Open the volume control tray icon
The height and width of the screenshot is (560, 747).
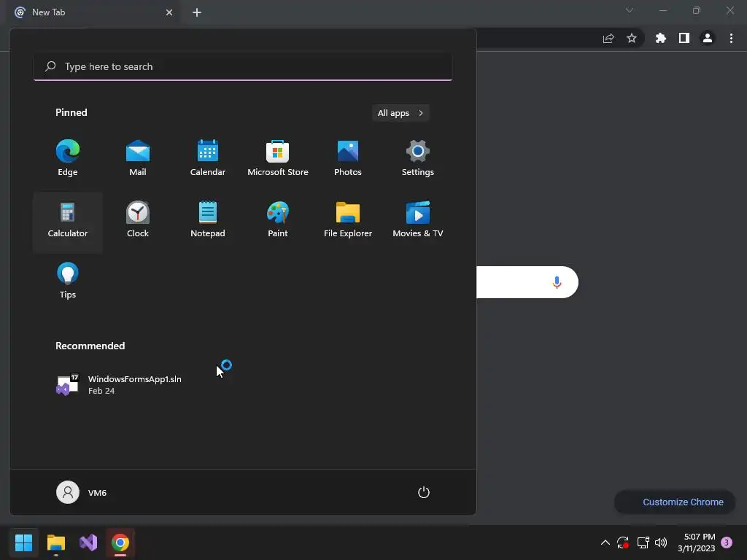(661, 542)
